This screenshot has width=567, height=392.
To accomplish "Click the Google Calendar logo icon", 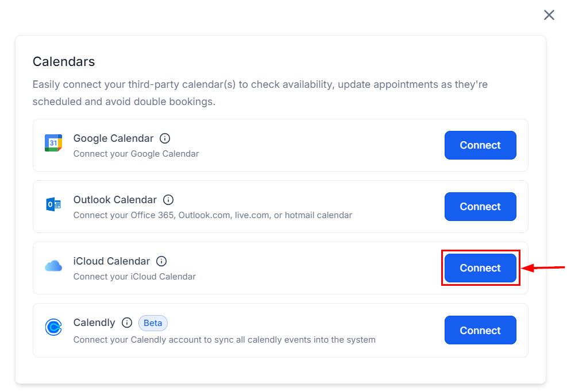I will 53,142.
